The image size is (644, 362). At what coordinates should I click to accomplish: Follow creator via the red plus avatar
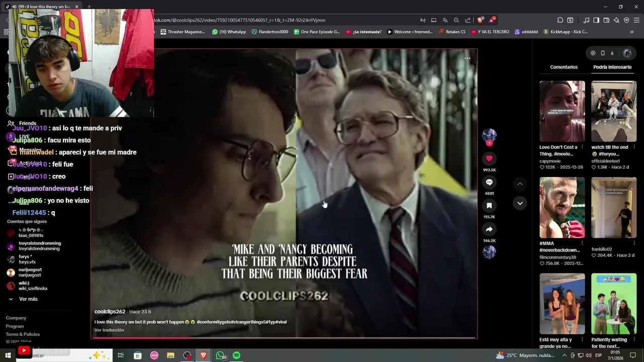coord(489,143)
